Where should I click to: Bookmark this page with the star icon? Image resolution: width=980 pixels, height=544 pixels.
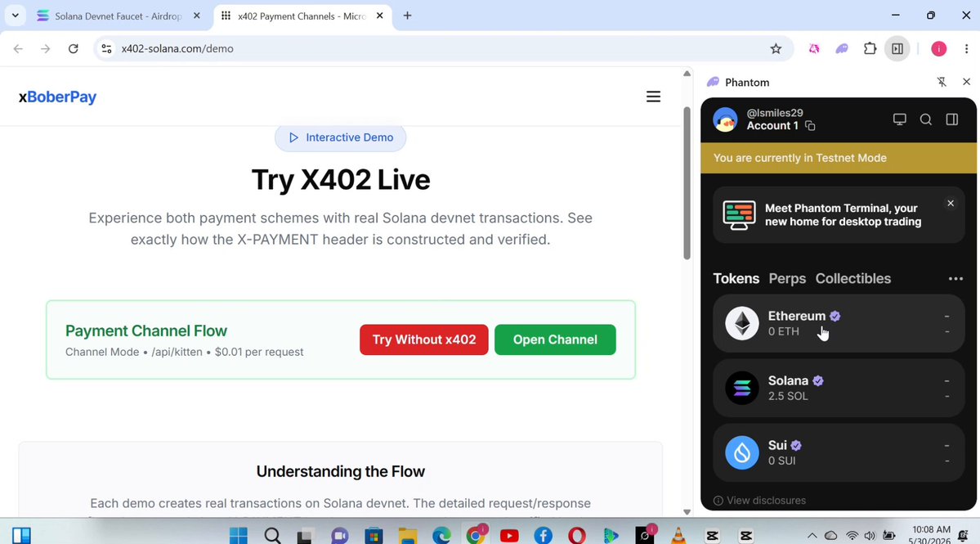[776, 49]
